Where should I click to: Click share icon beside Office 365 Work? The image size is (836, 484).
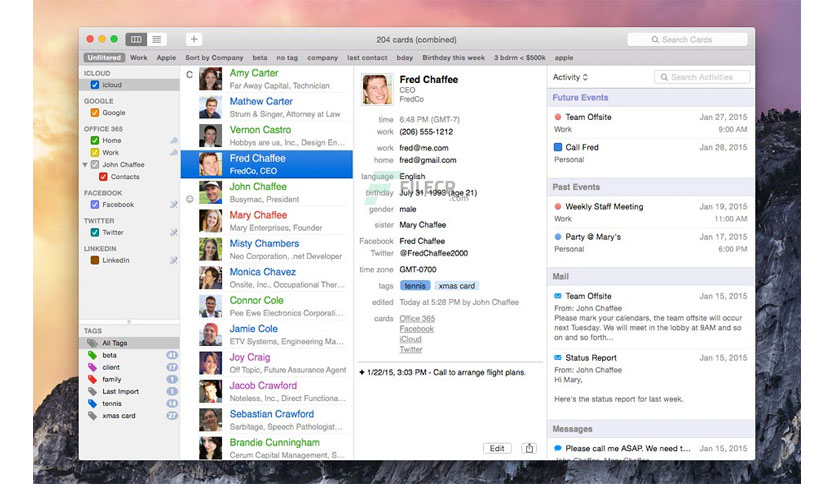pos(174,152)
